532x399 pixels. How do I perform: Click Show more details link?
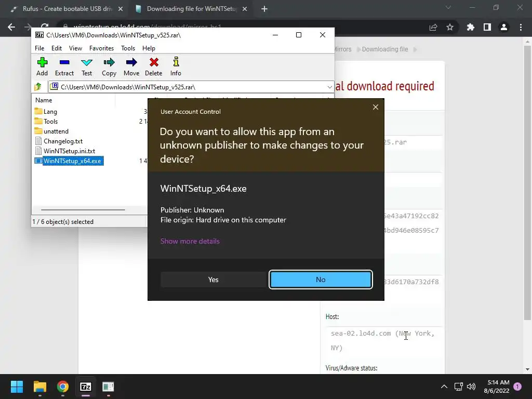click(190, 241)
